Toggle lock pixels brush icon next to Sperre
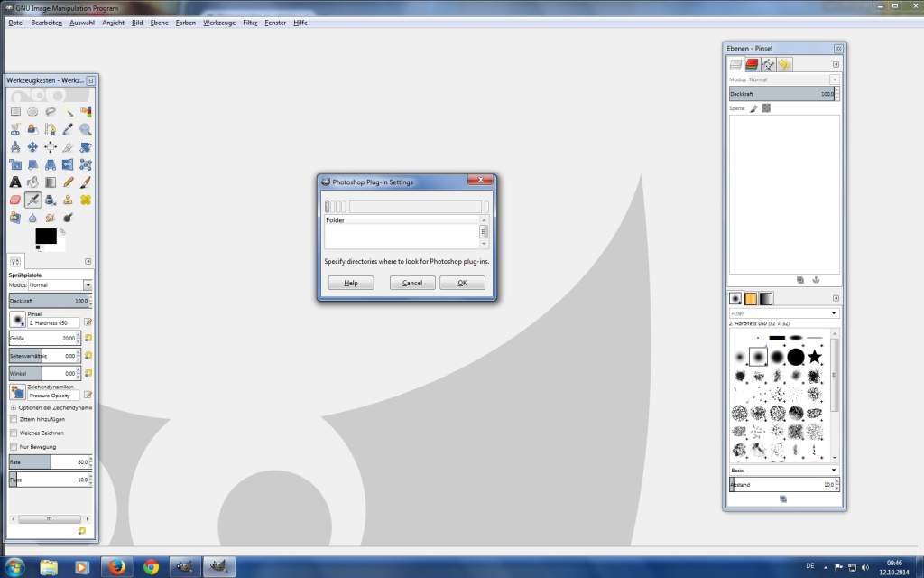This screenshot has height=578, width=924. (x=753, y=108)
